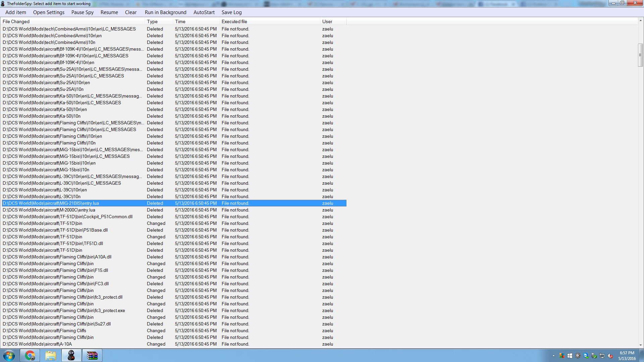This screenshot has height=362, width=644.
Task: Click user 'zaelu' in the M-2000C row
Action: pos(328,210)
